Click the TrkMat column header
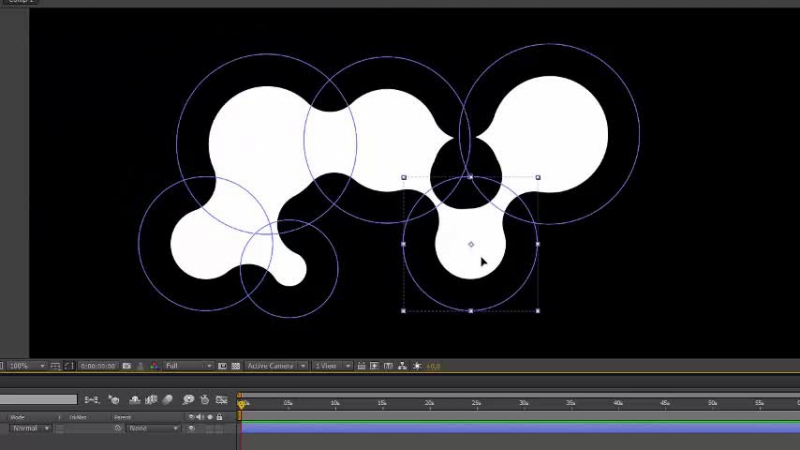Image resolution: width=800 pixels, height=450 pixels. click(x=78, y=417)
